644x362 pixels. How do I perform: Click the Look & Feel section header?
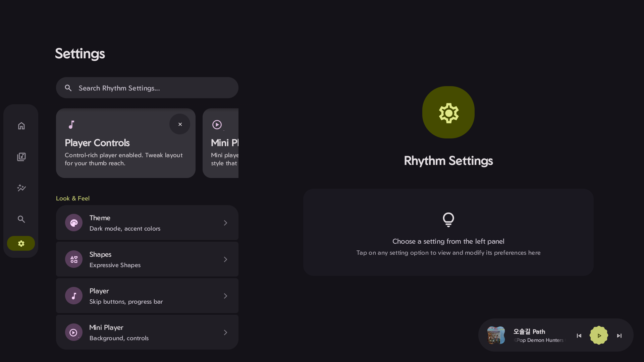pyautogui.click(x=73, y=198)
